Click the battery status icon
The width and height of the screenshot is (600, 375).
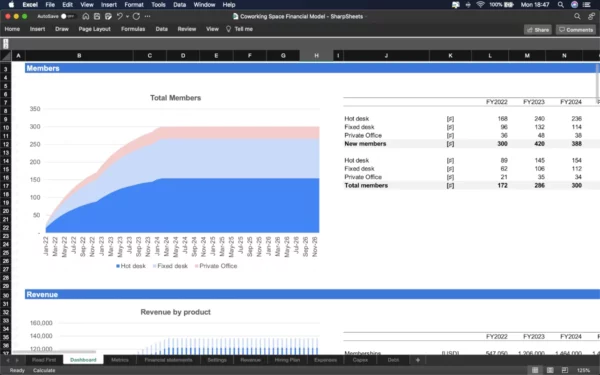(509, 5)
